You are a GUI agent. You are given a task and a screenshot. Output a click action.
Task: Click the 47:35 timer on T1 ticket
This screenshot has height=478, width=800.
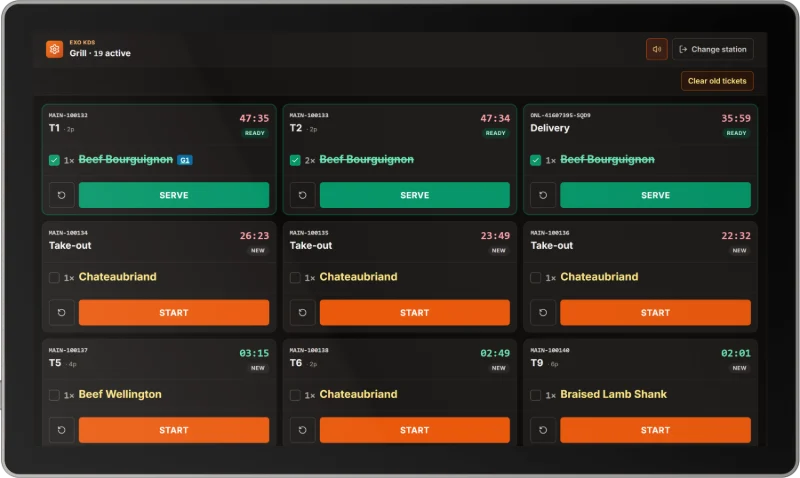pos(254,118)
